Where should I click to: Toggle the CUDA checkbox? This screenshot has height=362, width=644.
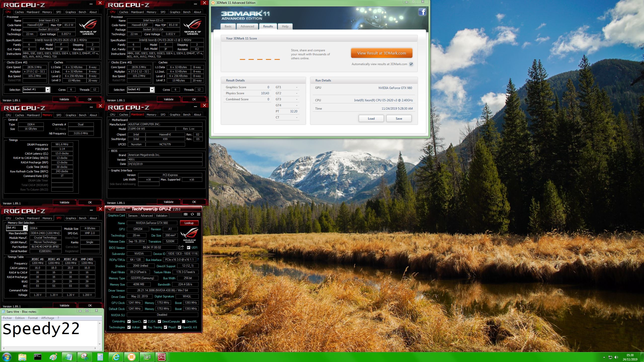(145, 322)
